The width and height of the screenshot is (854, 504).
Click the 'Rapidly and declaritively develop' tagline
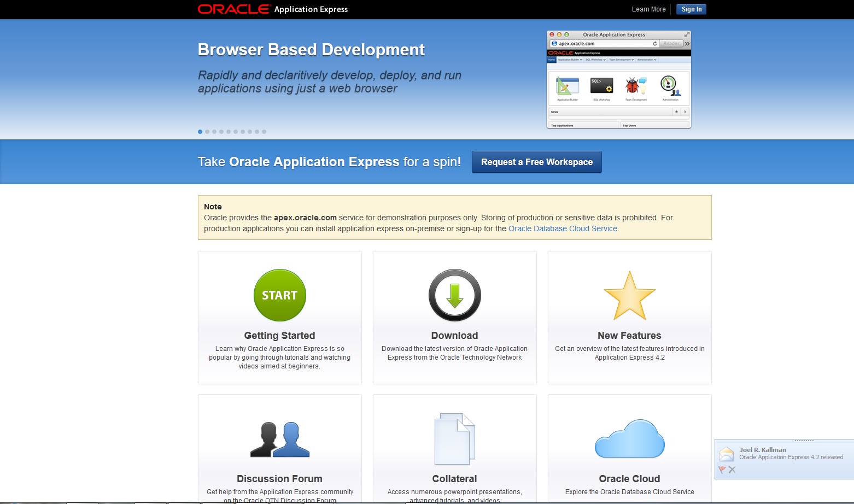coord(330,82)
